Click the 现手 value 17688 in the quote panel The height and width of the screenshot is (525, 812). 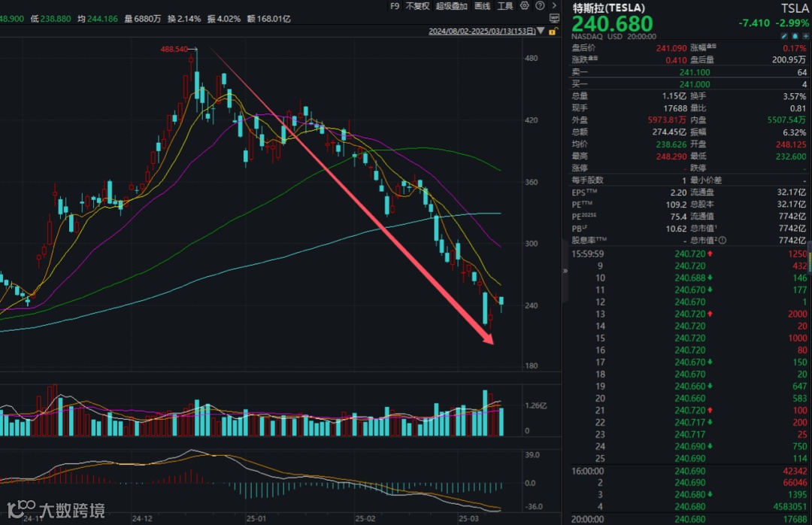pyautogui.click(x=675, y=108)
